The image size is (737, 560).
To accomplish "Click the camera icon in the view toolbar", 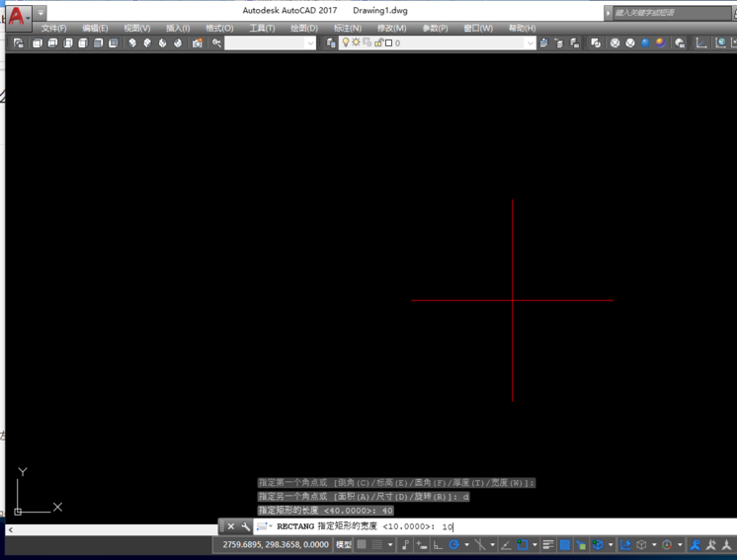I will coord(198,43).
